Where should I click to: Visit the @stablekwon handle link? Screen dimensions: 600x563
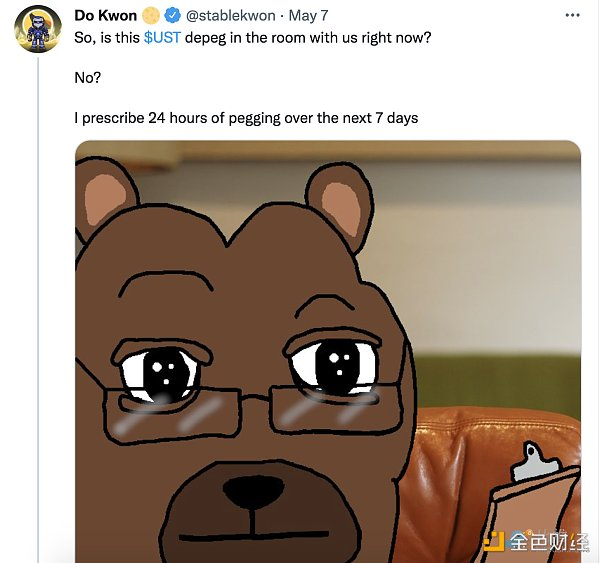[229, 16]
